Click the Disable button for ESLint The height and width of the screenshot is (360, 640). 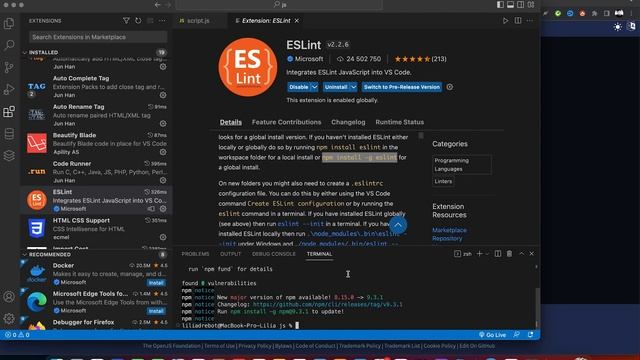tap(299, 87)
